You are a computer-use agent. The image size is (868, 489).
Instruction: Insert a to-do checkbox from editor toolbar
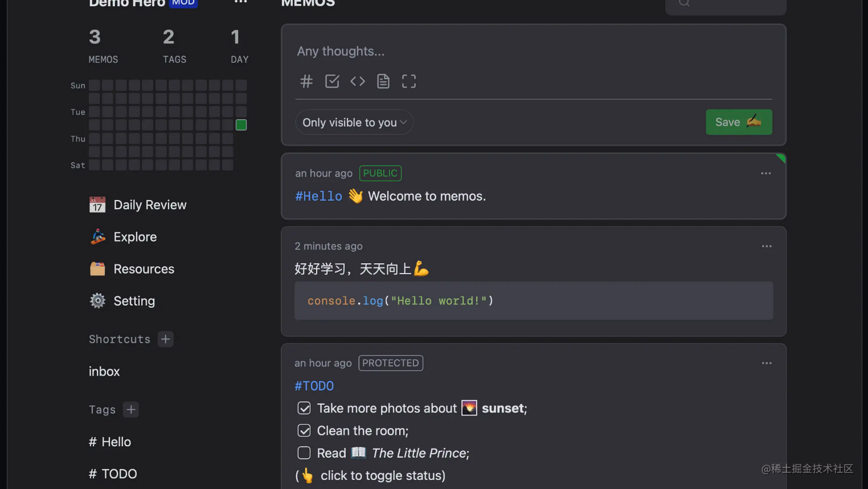point(332,81)
